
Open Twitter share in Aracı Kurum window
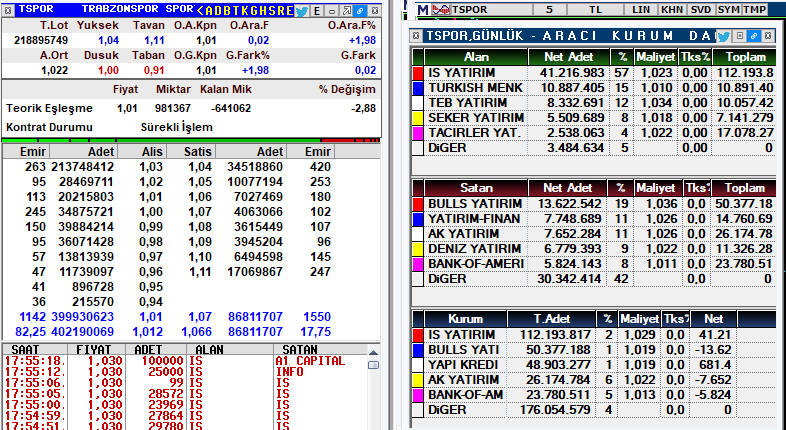pos(723,36)
